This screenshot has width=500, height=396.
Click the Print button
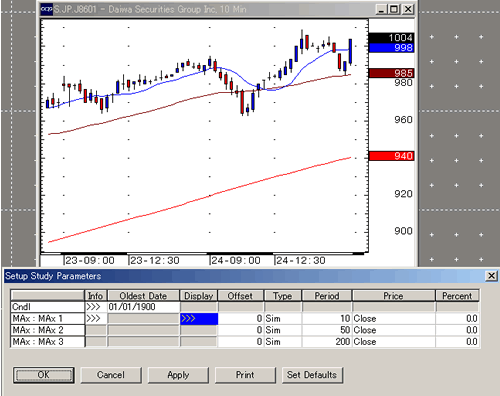click(245, 375)
